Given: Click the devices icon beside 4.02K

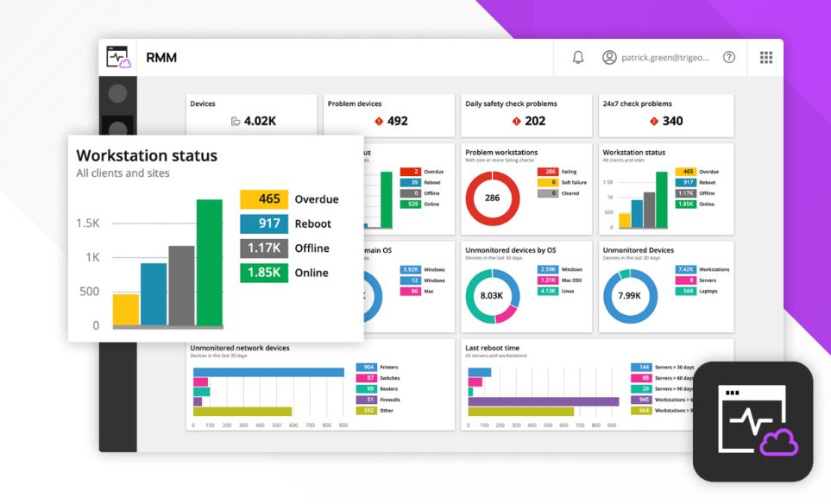Looking at the screenshot, I should pyautogui.click(x=236, y=122).
